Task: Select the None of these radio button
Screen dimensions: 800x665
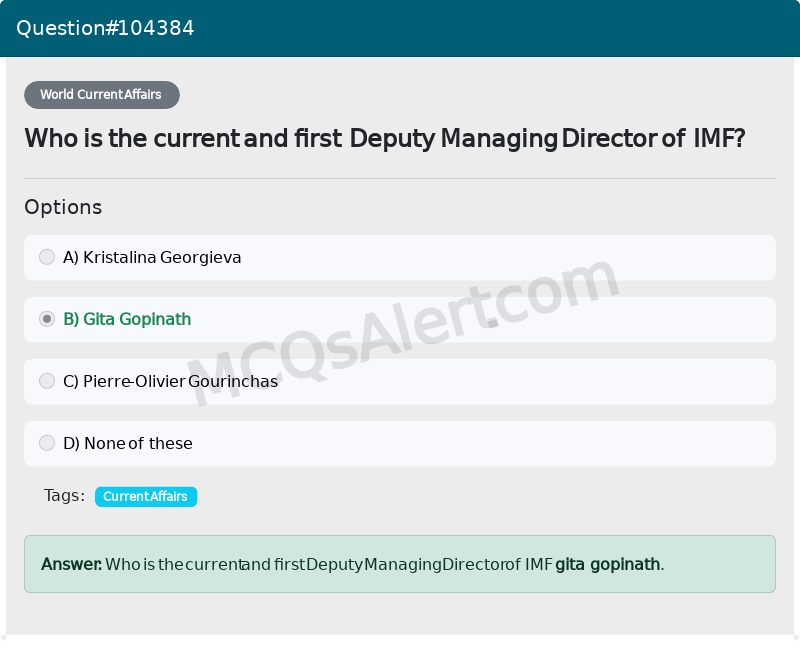Action: click(47, 442)
